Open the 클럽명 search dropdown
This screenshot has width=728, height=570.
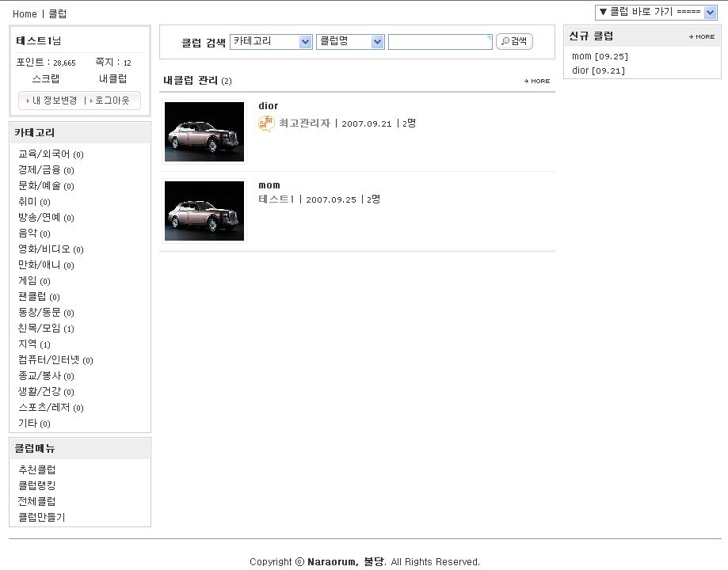click(x=349, y=42)
